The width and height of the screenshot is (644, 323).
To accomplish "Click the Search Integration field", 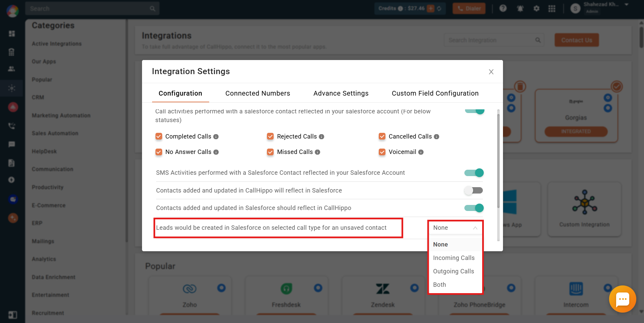I will click(x=494, y=40).
